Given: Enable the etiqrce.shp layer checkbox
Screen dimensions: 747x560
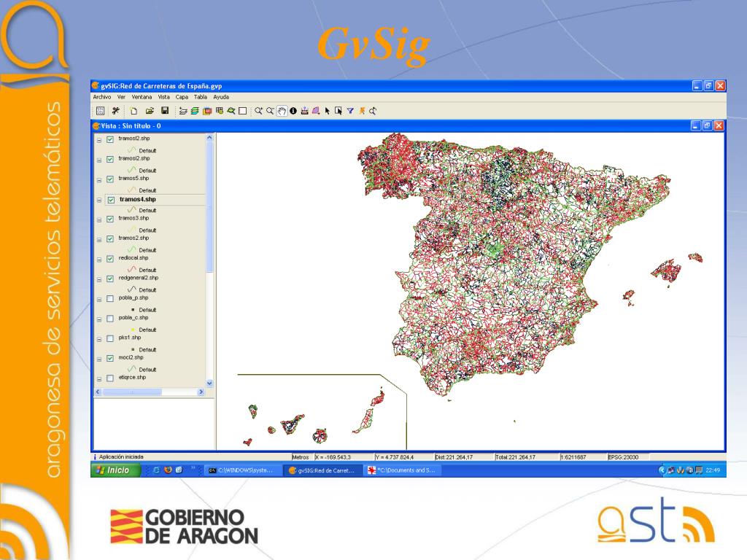Looking at the screenshot, I should [x=110, y=378].
